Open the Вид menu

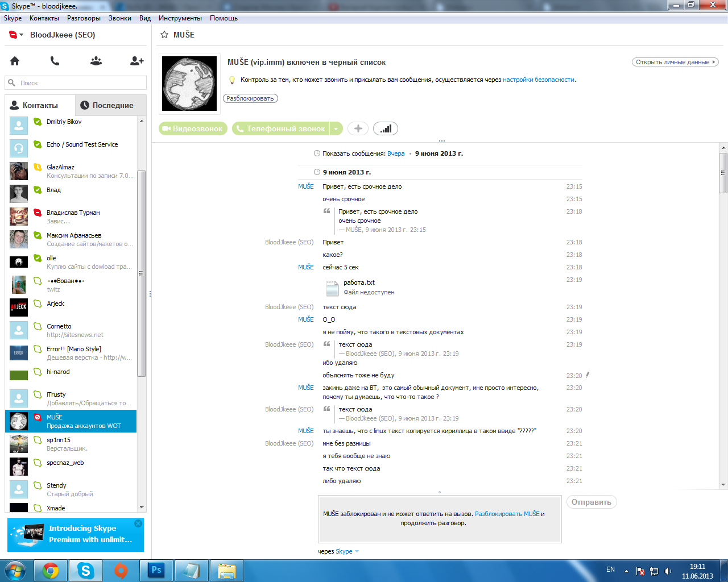145,18
